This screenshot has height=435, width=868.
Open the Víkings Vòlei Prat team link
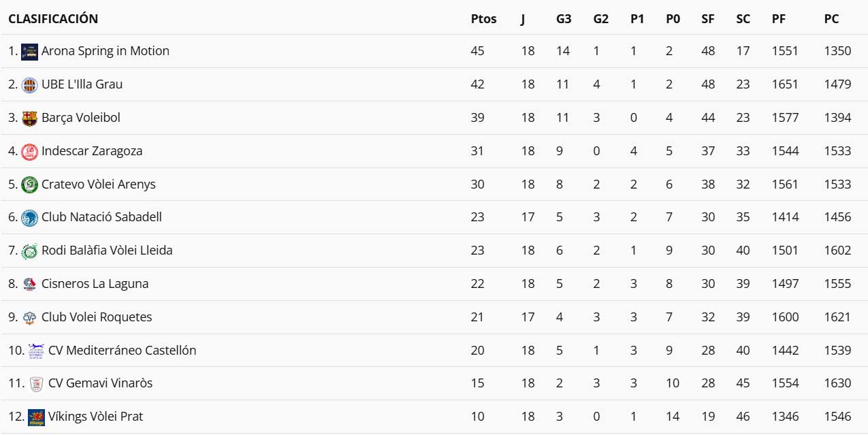click(95, 417)
